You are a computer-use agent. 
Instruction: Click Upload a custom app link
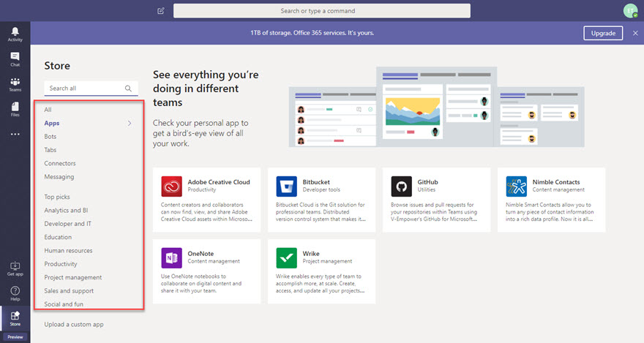tap(74, 325)
